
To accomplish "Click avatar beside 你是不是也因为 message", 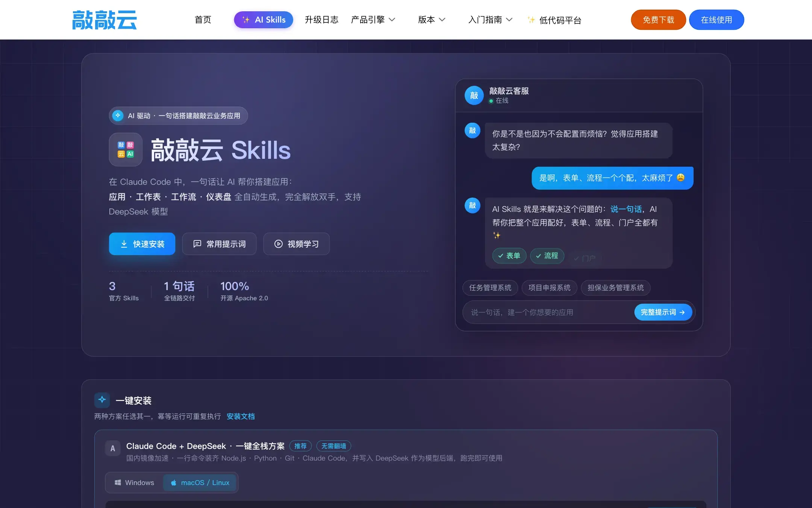I will [x=473, y=131].
